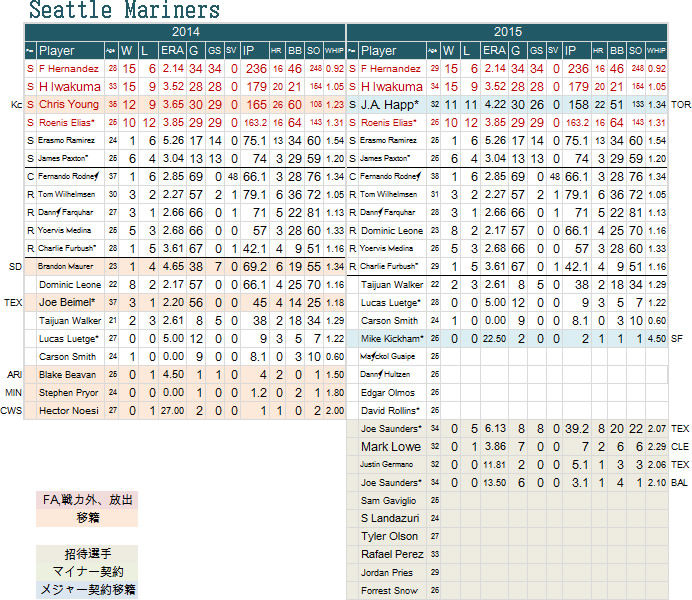The width and height of the screenshot is (692, 600).
Task: Click the TOR team label beside J.A. Happ
Action: click(x=681, y=105)
